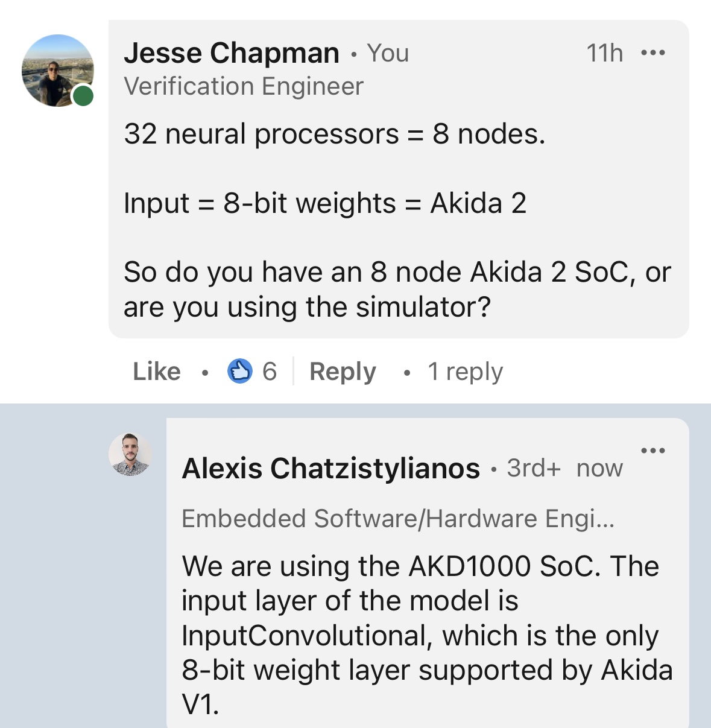The width and height of the screenshot is (711, 728).
Task: Click Jesse's comment text about neural processors
Action: tap(335, 134)
